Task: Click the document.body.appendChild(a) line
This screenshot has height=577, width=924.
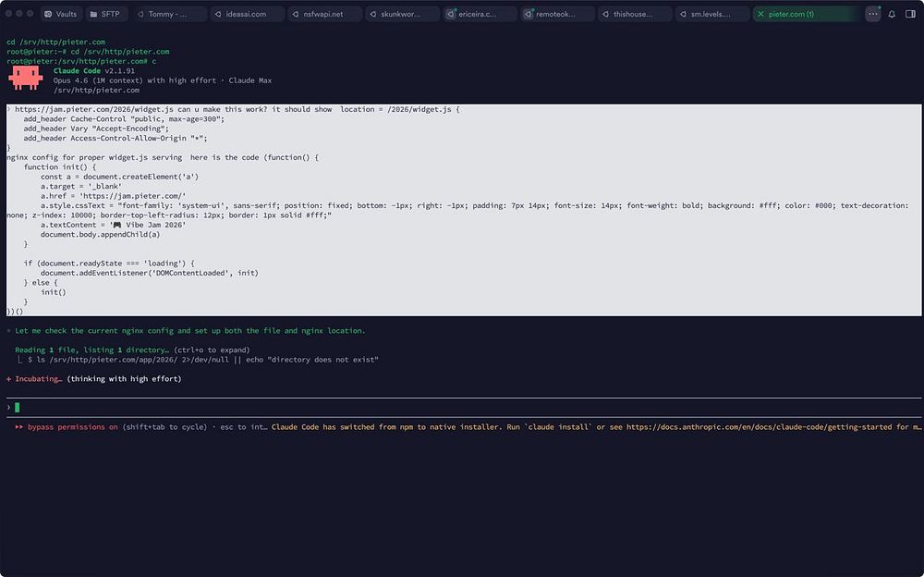Action: click(x=100, y=234)
